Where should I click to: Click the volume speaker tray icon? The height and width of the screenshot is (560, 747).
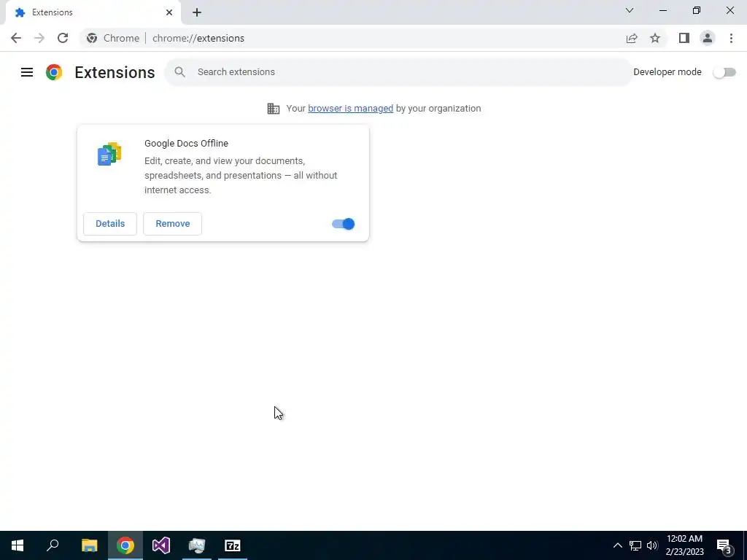click(x=652, y=545)
